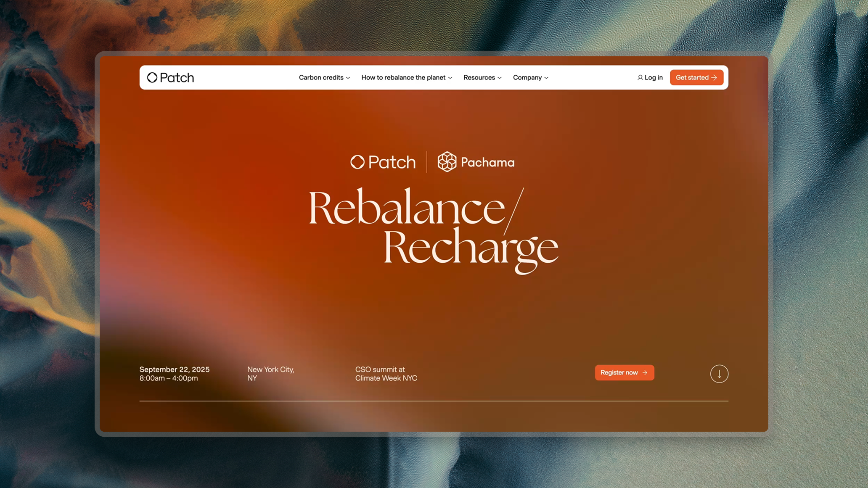
Task: Click the Pachama flower logo icon
Action: (x=447, y=162)
